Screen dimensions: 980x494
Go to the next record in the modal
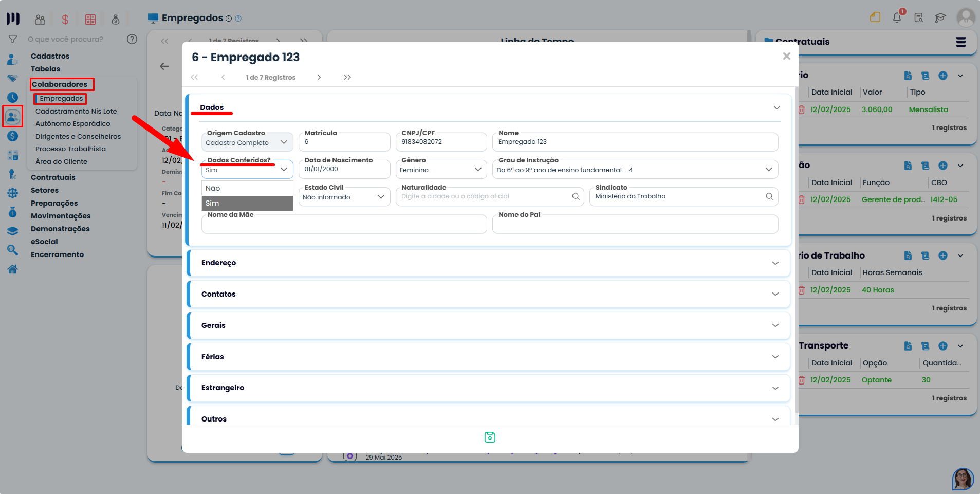tap(319, 77)
